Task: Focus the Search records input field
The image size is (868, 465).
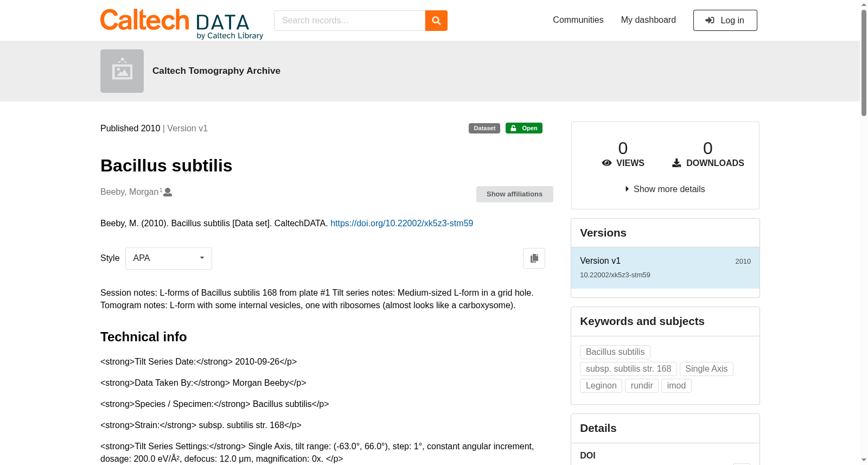Action: (350, 21)
